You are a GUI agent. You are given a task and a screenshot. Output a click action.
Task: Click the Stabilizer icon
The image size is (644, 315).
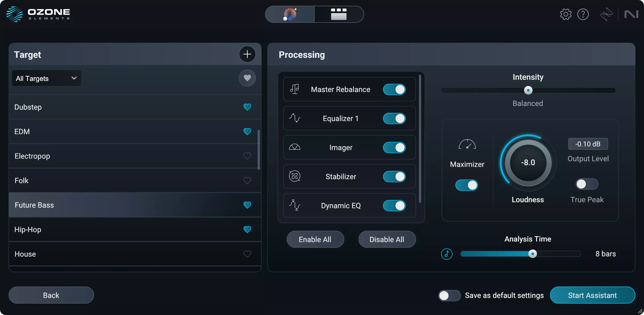(294, 176)
